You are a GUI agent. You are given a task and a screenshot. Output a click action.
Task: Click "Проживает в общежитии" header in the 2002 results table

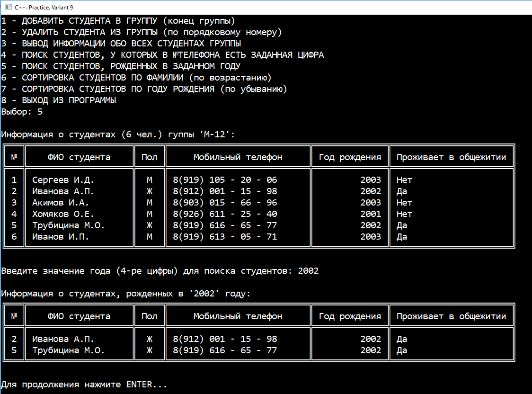click(x=451, y=316)
